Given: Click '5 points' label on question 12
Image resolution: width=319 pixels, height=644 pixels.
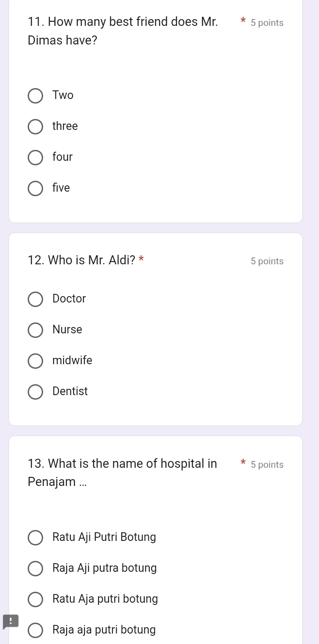Looking at the screenshot, I should 267,261.
